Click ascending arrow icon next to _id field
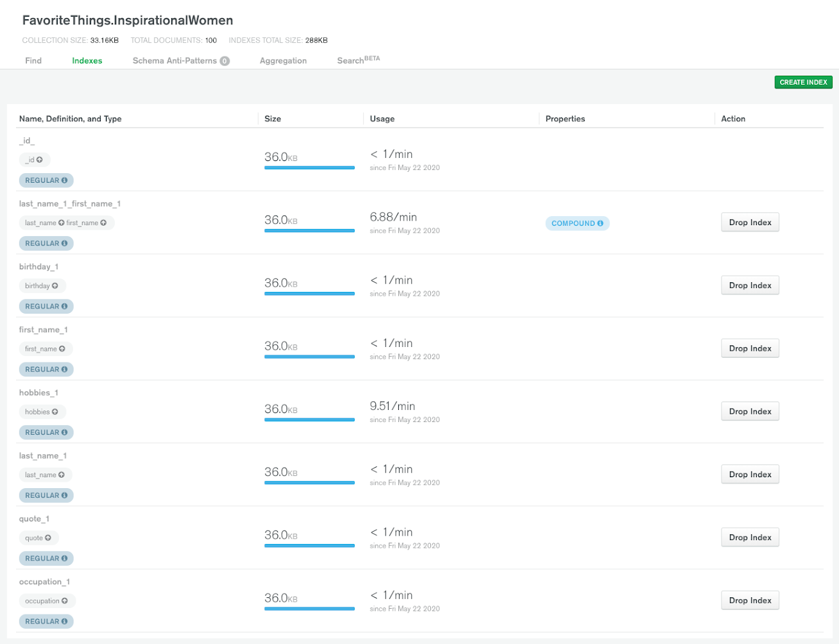Viewport: 839px width, 644px height. coord(40,160)
